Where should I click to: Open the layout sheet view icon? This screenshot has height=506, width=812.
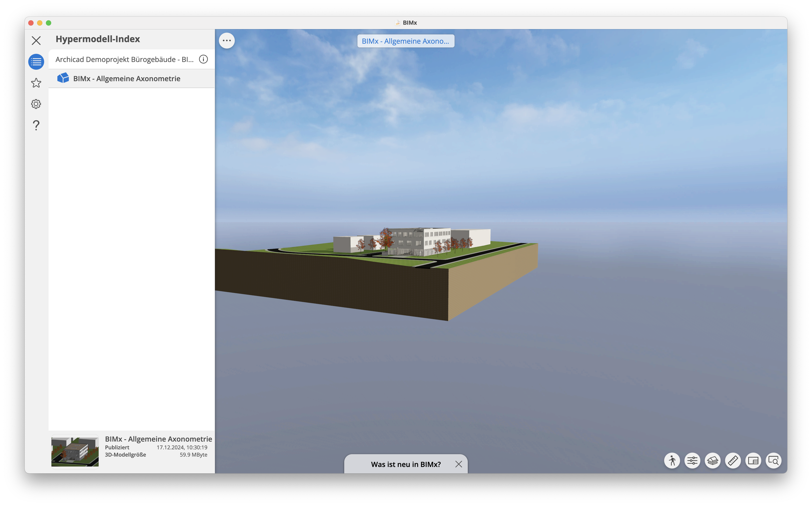(753, 461)
